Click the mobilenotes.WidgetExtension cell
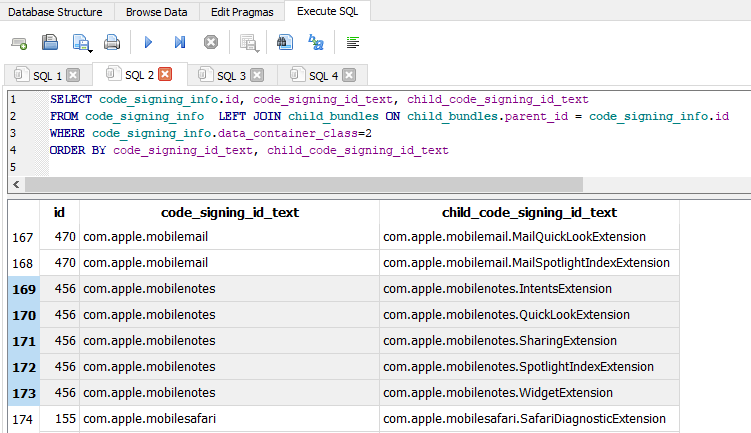The height and width of the screenshot is (433, 751). click(x=529, y=393)
